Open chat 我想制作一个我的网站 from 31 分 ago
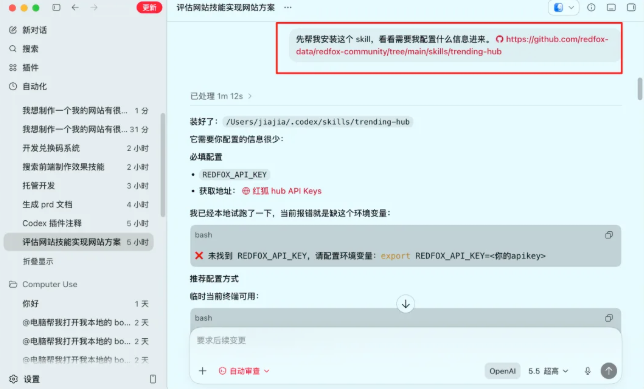Image resolution: width=644 pixels, height=389 pixels. (x=78, y=129)
